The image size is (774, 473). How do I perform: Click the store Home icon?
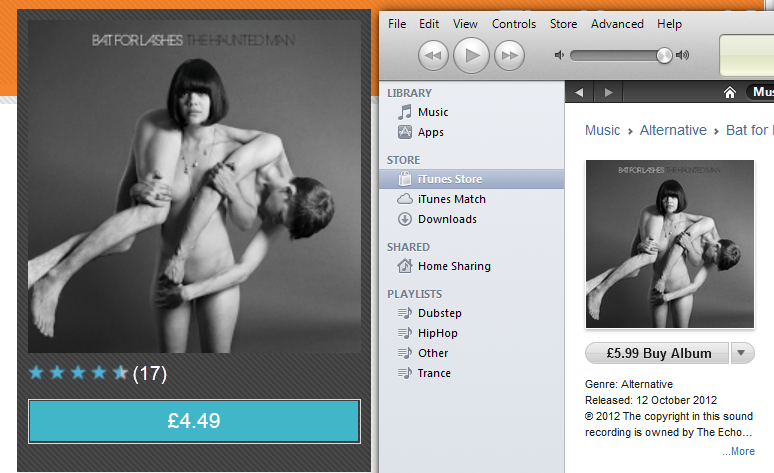point(730,92)
